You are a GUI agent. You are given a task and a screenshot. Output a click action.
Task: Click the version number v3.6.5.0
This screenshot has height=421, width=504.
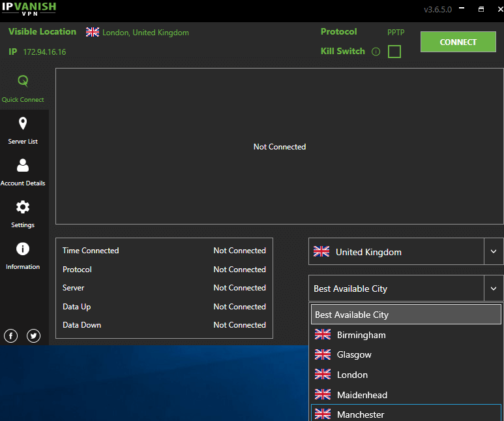(x=437, y=9)
